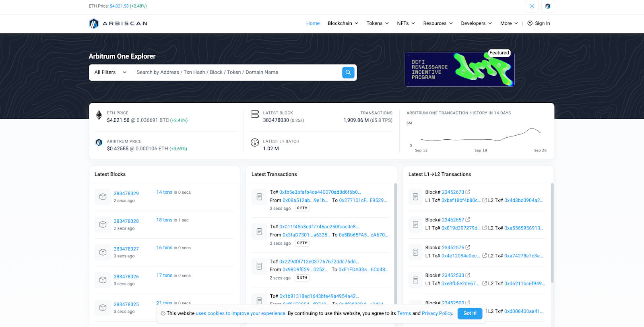Image resolution: width=644 pixels, height=327 pixels.
Task: Click the Arbiscan logo
Action: (x=118, y=23)
